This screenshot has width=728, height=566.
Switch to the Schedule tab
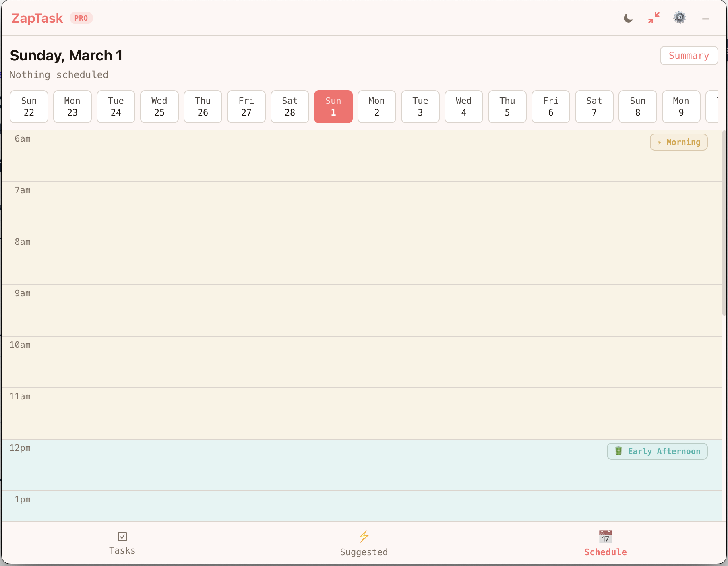click(x=606, y=543)
